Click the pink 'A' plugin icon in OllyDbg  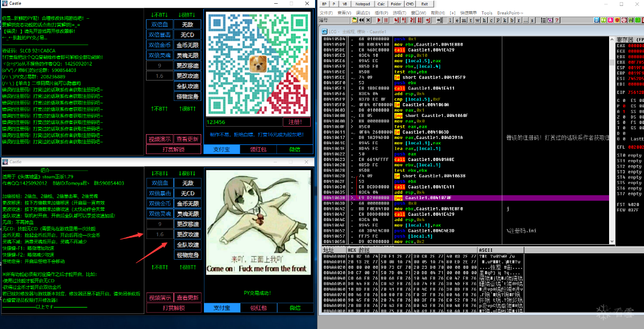pos(610,20)
